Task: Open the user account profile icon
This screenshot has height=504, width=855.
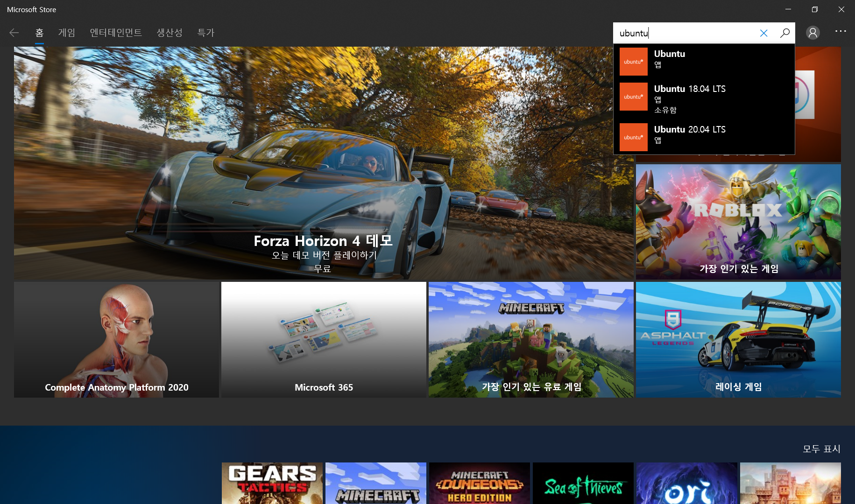Action: coord(813,33)
